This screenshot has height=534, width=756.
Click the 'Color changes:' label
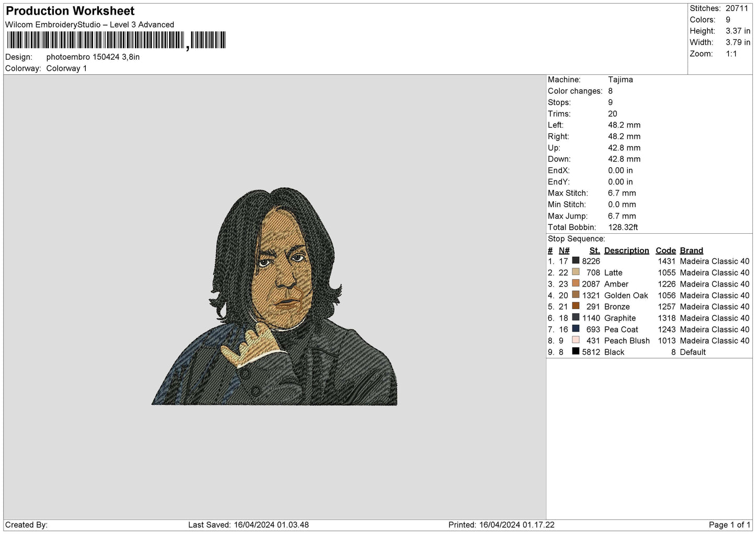(x=575, y=91)
